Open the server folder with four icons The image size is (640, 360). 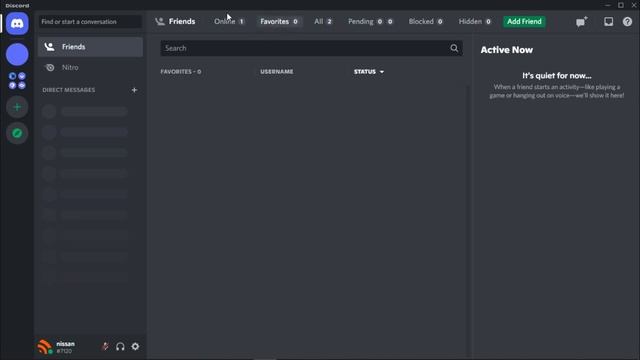point(17,80)
